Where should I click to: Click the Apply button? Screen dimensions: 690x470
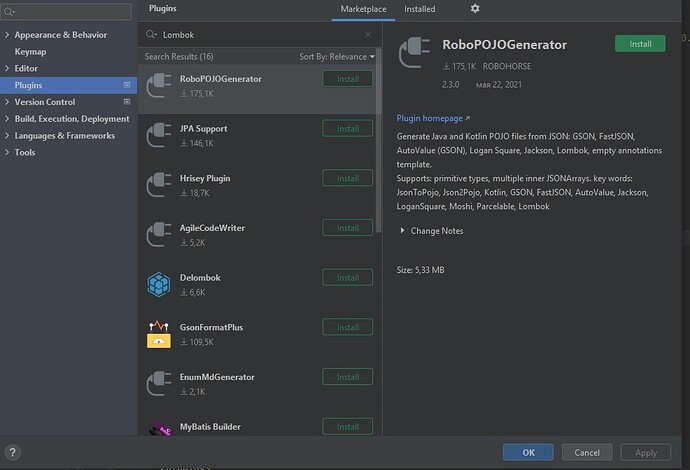click(646, 452)
